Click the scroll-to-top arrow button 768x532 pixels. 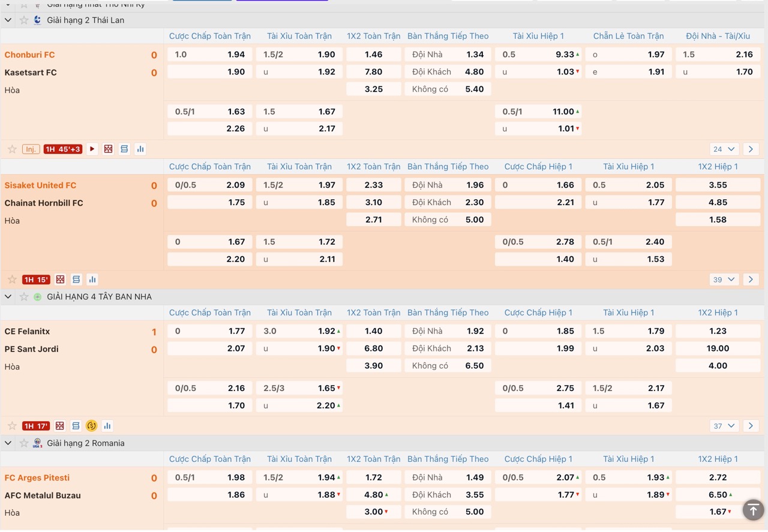coord(753,510)
